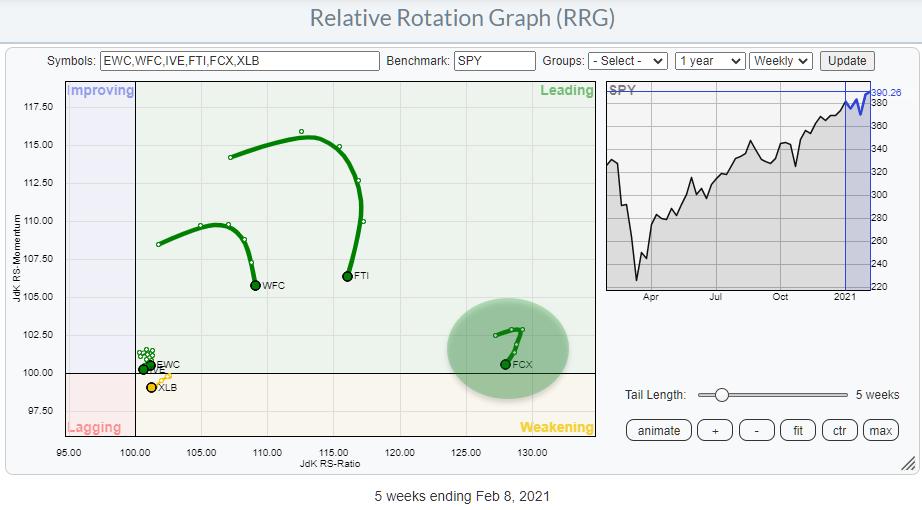Select the XLB yellow data point
This screenshot has height=510, width=922.
point(151,387)
